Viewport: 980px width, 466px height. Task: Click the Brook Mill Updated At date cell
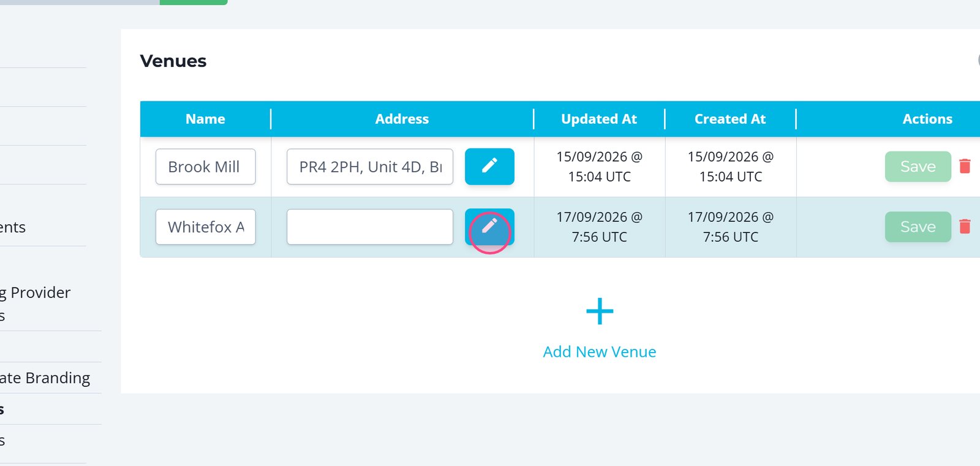(600, 167)
